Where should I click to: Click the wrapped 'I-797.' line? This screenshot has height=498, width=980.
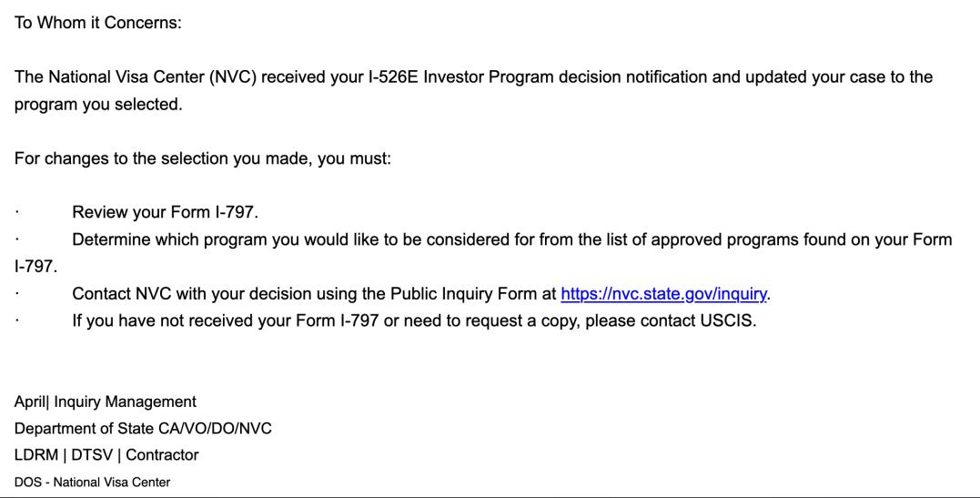click(35, 267)
